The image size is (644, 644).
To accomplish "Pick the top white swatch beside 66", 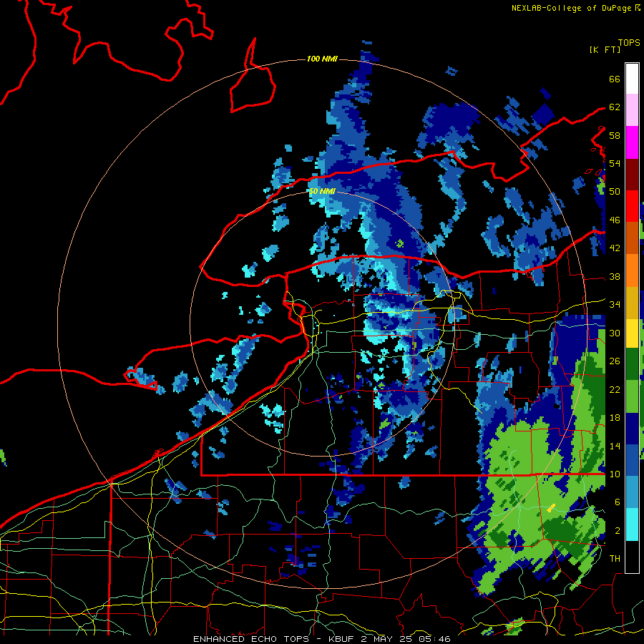I will tap(632, 79).
